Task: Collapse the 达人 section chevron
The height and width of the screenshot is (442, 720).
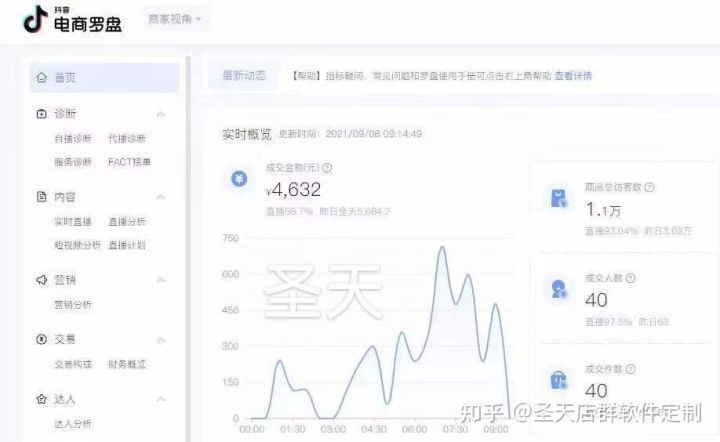Action: coord(161,399)
